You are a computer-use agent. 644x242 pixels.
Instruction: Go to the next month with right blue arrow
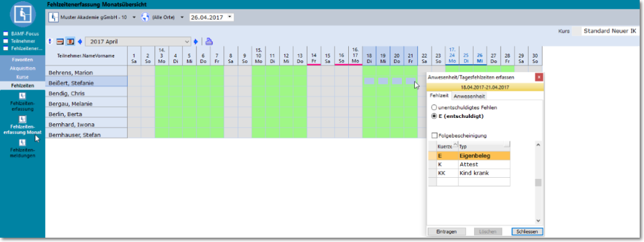click(x=196, y=41)
